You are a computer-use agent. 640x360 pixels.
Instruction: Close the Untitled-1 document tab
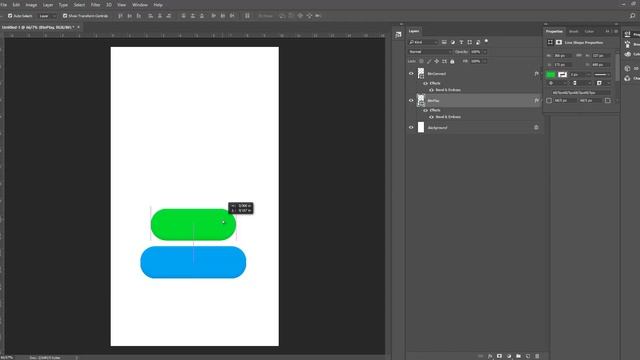click(x=78, y=27)
